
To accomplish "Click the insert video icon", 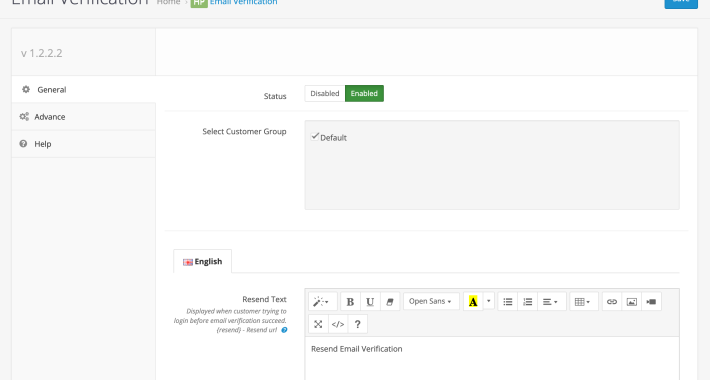I will [651, 302].
